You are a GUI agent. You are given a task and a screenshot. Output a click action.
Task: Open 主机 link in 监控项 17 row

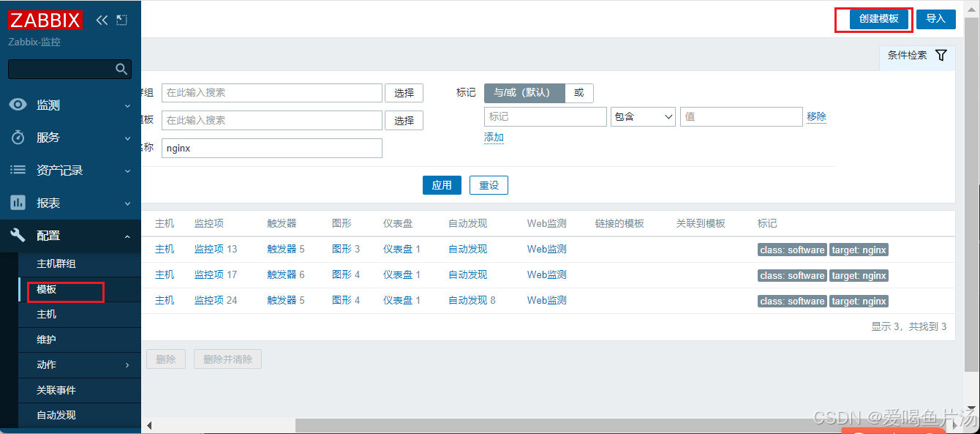pos(165,274)
